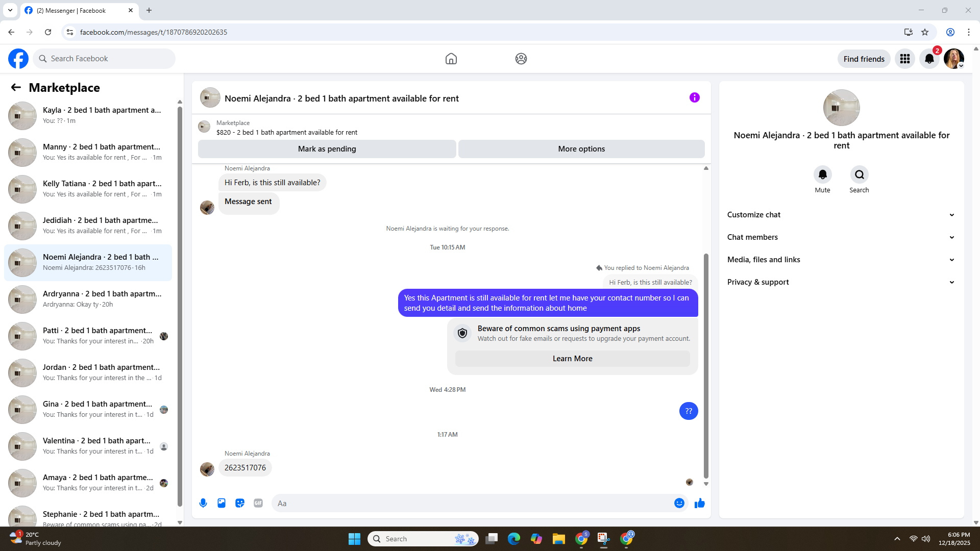Open Microsoft Edge from the taskbar
Image resolution: width=980 pixels, height=551 pixels.
pos(514,539)
